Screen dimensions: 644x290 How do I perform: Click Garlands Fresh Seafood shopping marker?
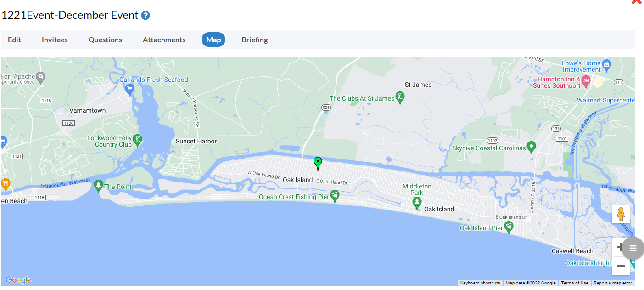point(129,88)
